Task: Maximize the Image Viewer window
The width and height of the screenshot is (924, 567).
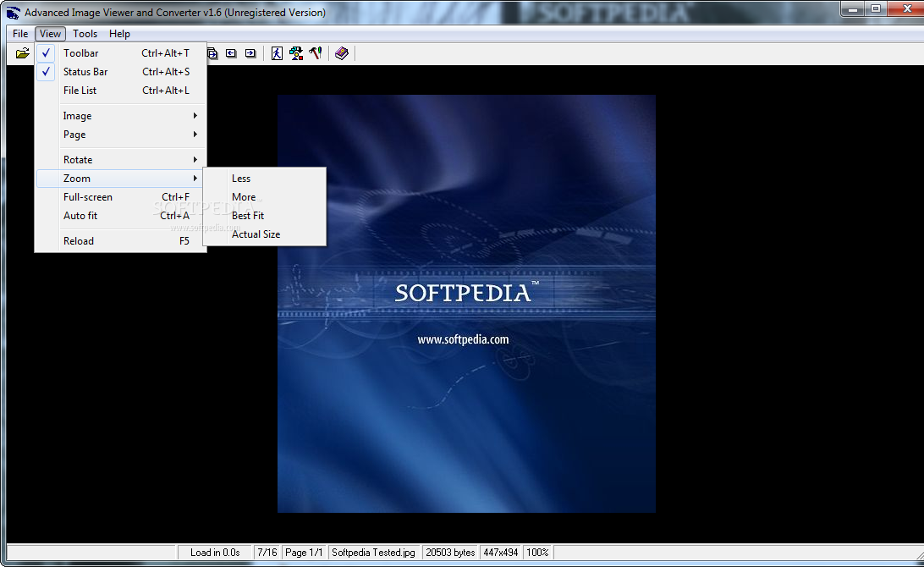Action: [876, 8]
